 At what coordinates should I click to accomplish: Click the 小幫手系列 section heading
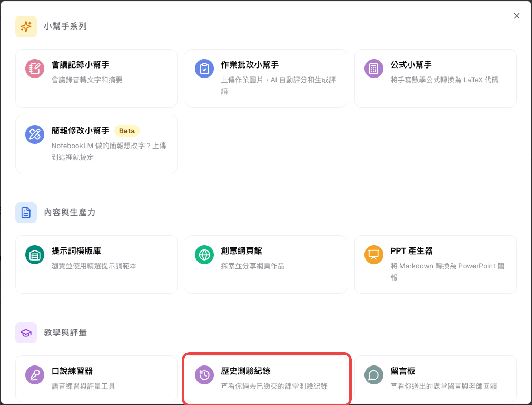(x=65, y=26)
